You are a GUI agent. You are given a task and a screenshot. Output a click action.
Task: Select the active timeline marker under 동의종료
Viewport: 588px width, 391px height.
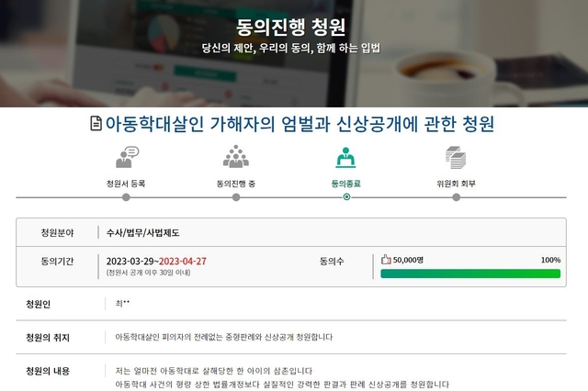(346, 196)
